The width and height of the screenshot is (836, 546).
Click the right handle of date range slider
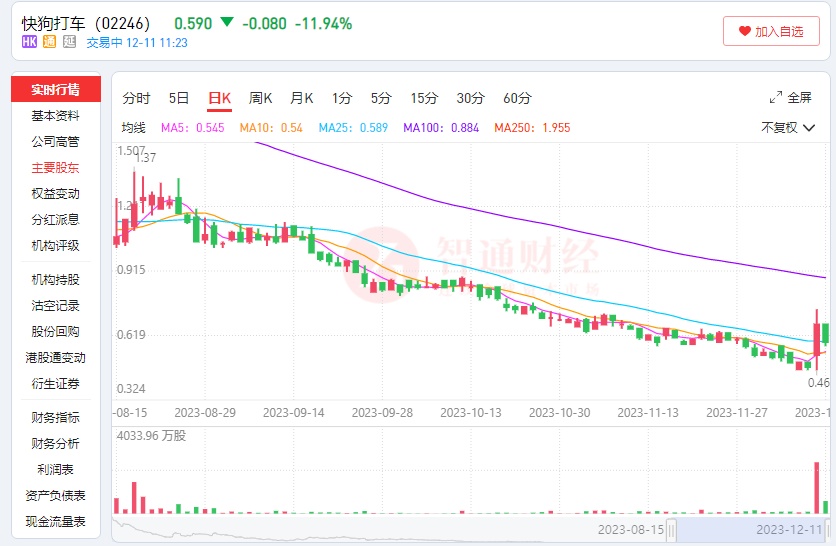830,529
